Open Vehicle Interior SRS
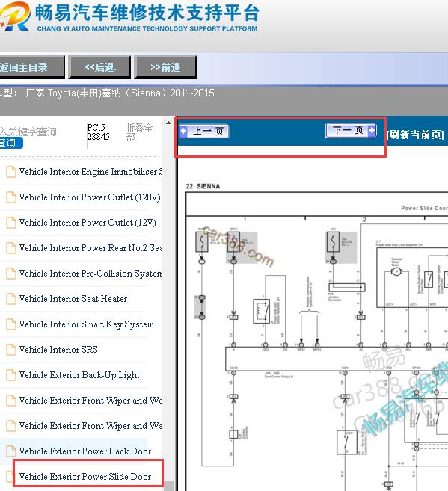 pyautogui.click(x=58, y=350)
